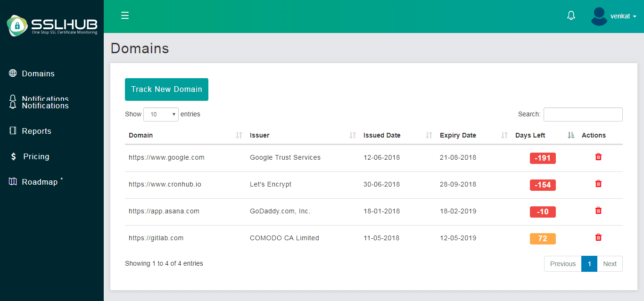Screen dimensions: 644x301
Task: Open Pricing in the sidebar
Action: click(x=36, y=156)
